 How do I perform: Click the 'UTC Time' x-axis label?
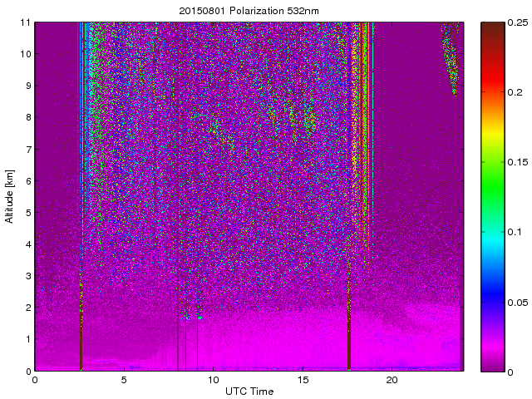(x=249, y=391)
